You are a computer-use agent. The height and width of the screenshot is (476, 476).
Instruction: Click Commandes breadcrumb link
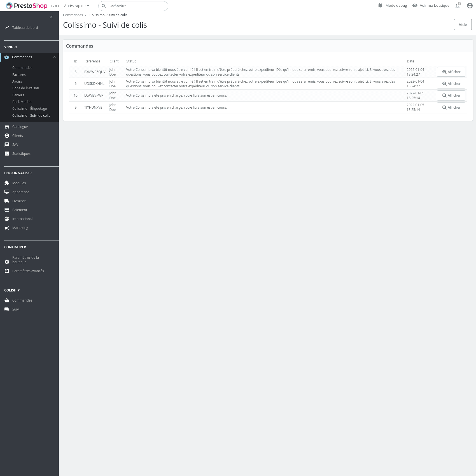coord(73,15)
